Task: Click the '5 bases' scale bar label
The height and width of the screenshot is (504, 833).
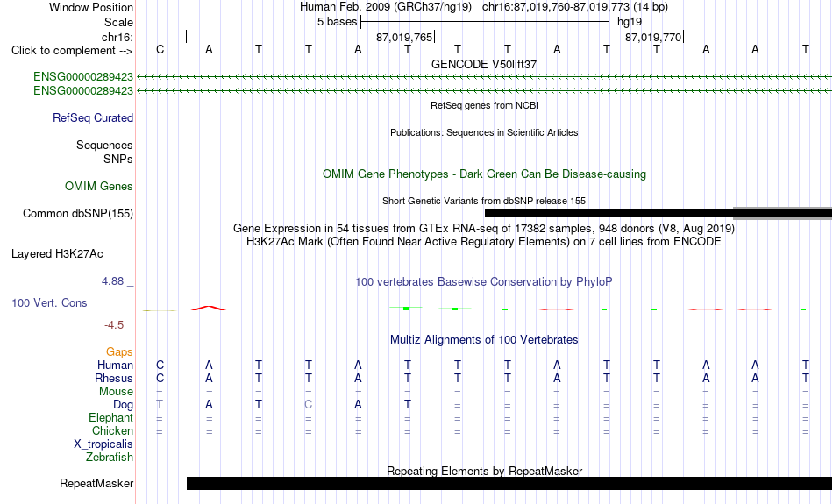Action: pyautogui.click(x=338, y=22)
